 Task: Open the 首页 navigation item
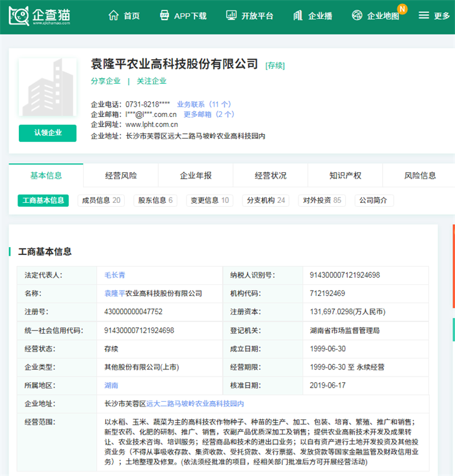[x=132, y=16]
